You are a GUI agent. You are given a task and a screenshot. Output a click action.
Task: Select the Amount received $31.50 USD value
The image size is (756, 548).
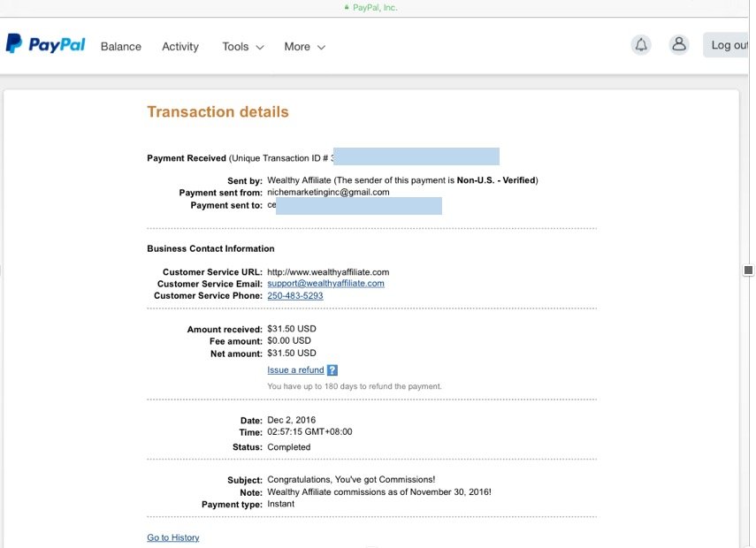pos(292,329)
